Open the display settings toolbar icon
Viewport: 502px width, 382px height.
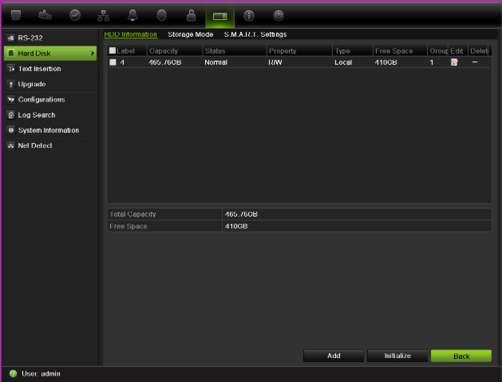click(16, 15)
